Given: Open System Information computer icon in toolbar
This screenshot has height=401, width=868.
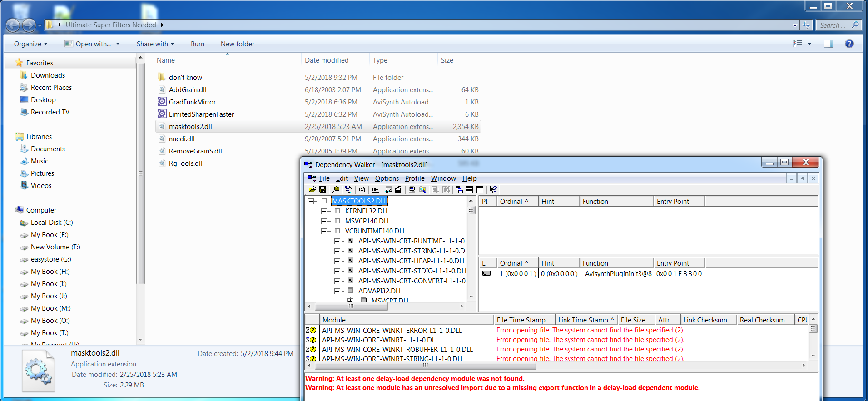Looking at the screenshot, I should point(412,189).
